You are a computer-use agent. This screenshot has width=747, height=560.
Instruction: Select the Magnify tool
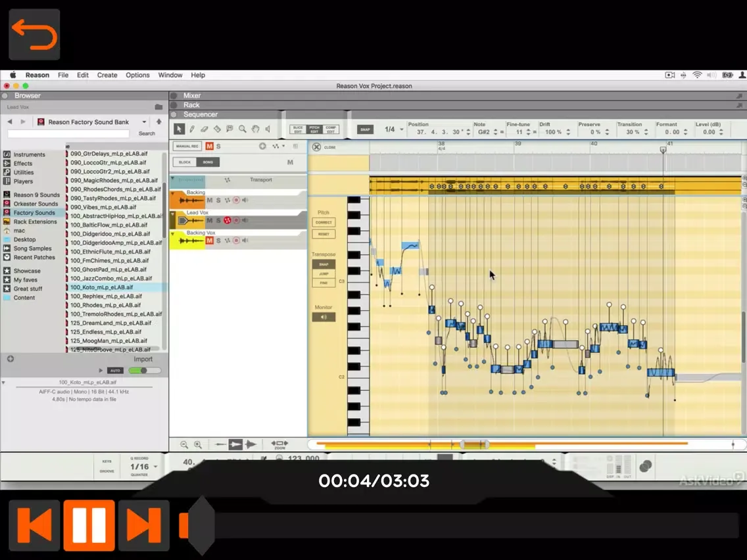pyautogui.click(x=243, y=129)
